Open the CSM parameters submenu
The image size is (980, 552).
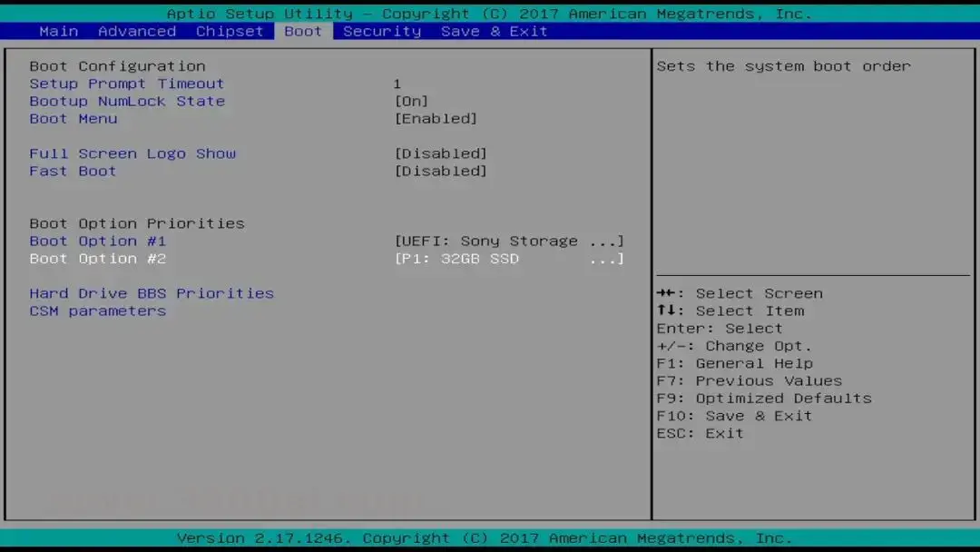(x=98, y=310)
